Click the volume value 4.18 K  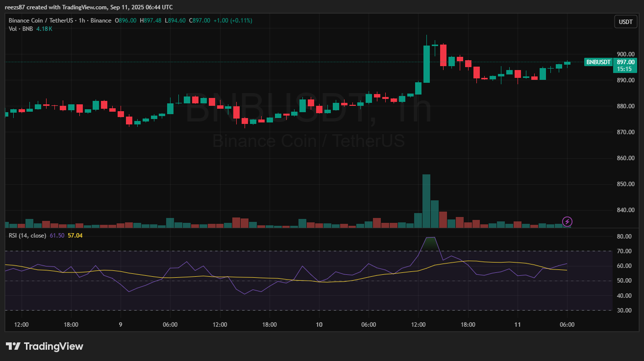click(44, 29)
